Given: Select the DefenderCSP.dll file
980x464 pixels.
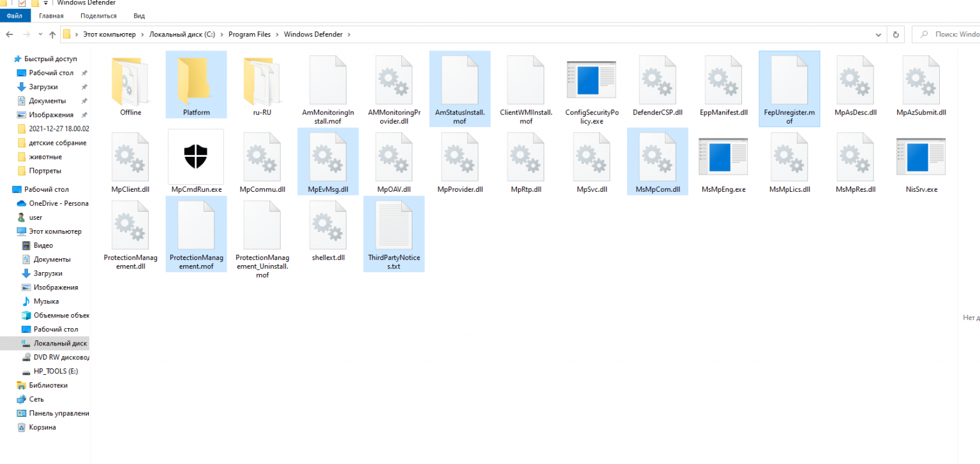Looking at the screenshot, I should pyautogui.click(x=658, y=85).
